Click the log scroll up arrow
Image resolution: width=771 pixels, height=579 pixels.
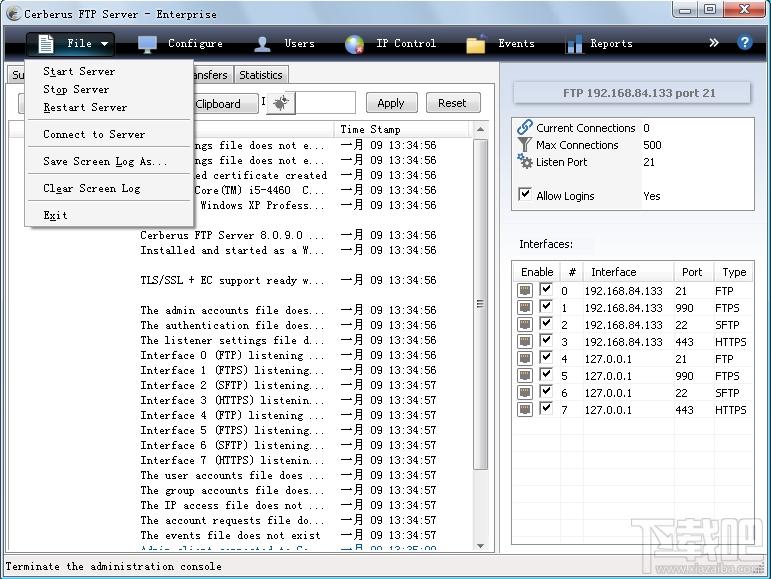pyautogui.click(x=480, y=130)
